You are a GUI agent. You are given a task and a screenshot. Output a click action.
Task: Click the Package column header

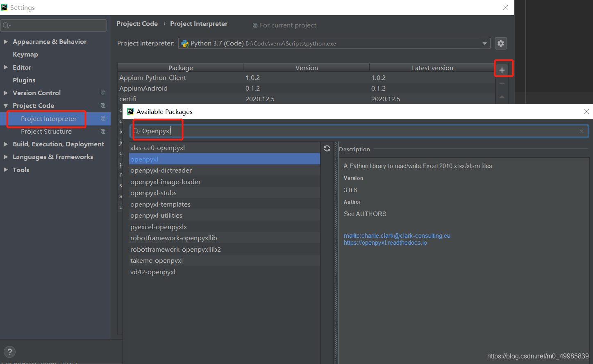[180, 68]
